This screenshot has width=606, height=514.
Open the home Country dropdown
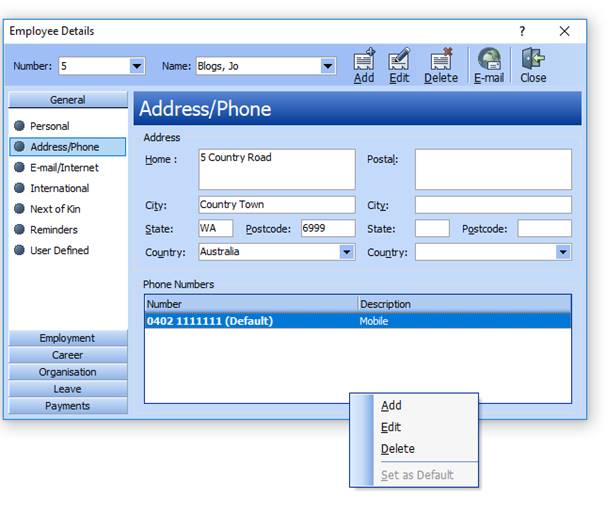coord(347,252)
